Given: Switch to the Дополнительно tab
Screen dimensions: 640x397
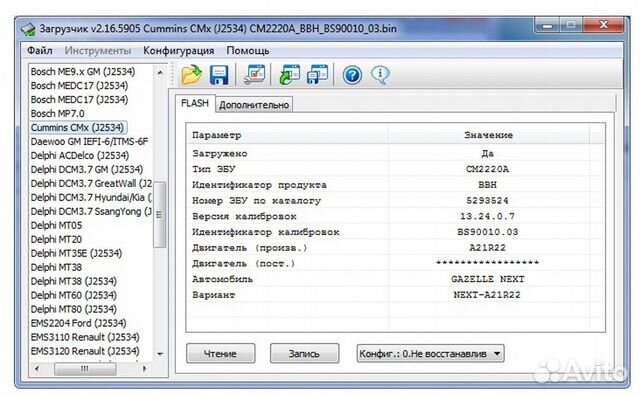Looking at the screenshot, I should pyautogui.click(x=254, y=105).
